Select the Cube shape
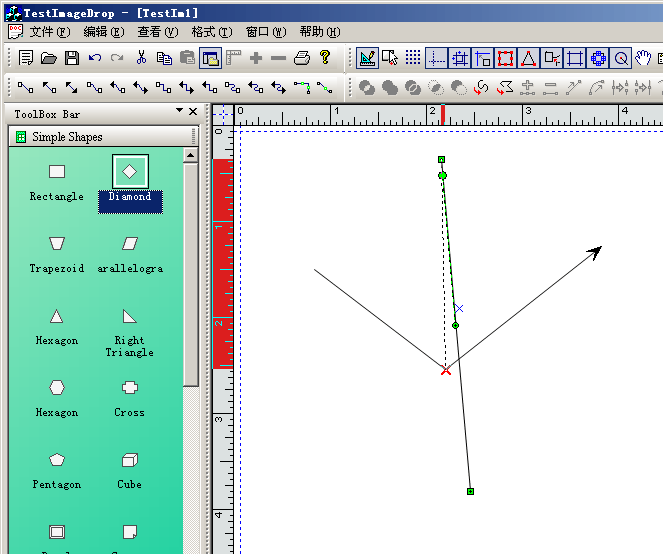663x554 pixels. 129,460
